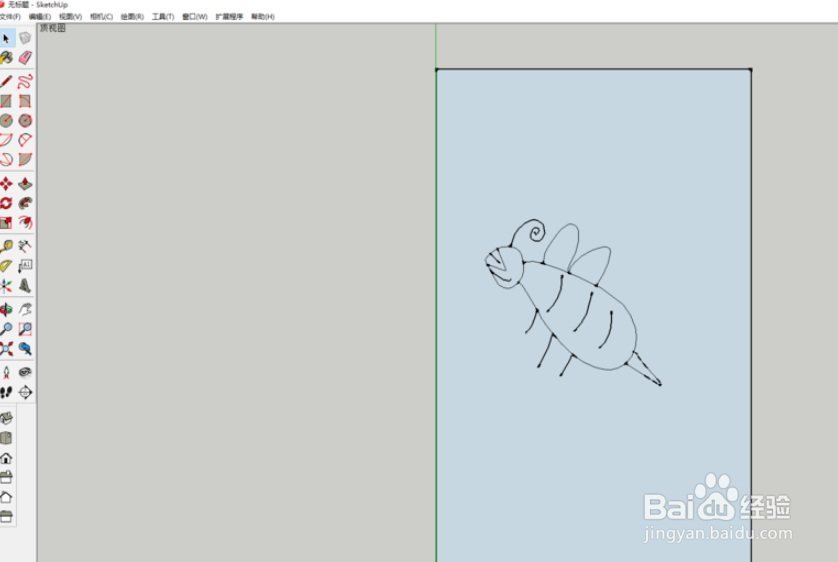Viewport: 838px width, 562px height.
Task: Select the Dimensions tool
Action: pos(25,246)
